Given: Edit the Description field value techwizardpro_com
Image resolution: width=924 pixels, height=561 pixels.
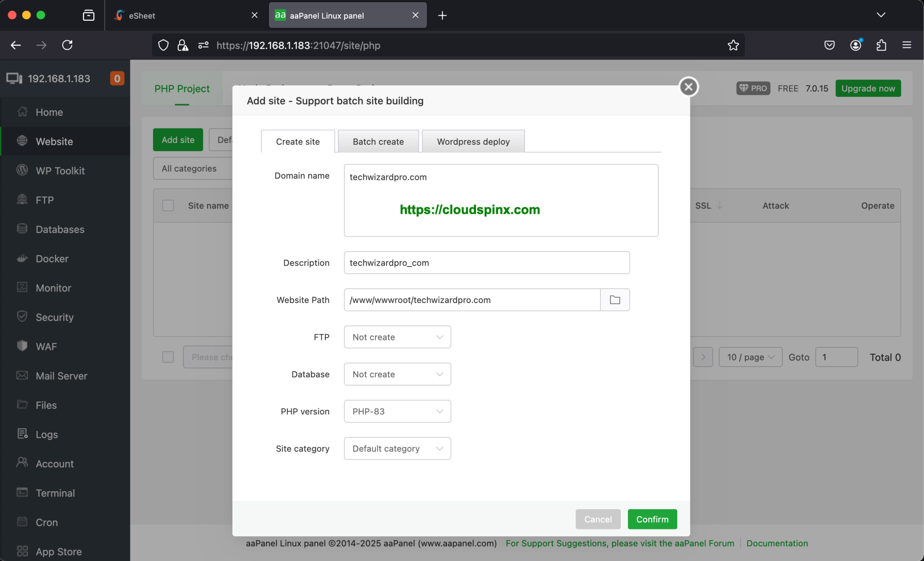Looking at the screenshot, I should pyautogui.click(x=486, y=262).
